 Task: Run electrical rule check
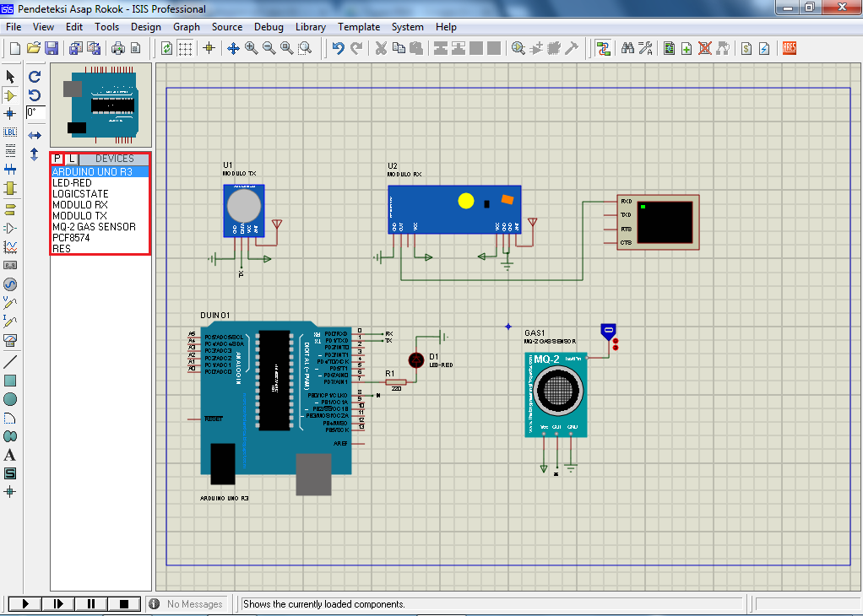[764, 48]
